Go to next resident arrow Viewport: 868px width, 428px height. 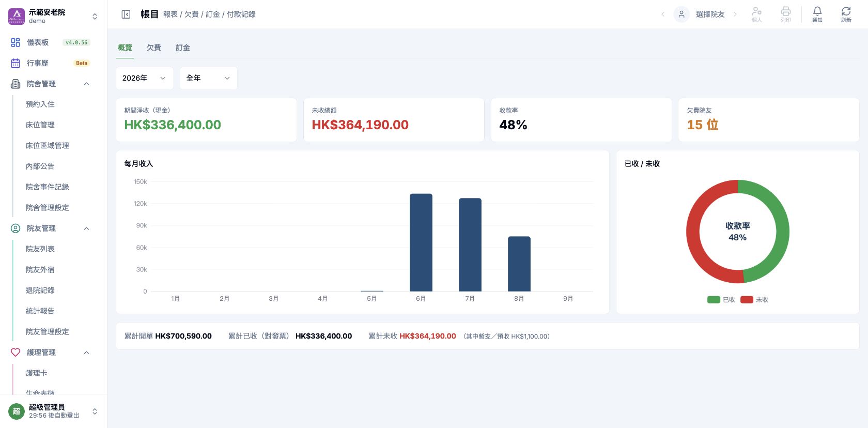pos(735,14)
